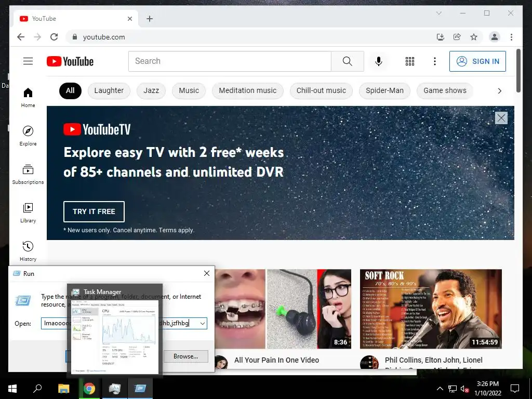The image size is (532, 399).
Task: Open the All Your Pain In One Video thumbnail
Action: [x=283, y=309]
